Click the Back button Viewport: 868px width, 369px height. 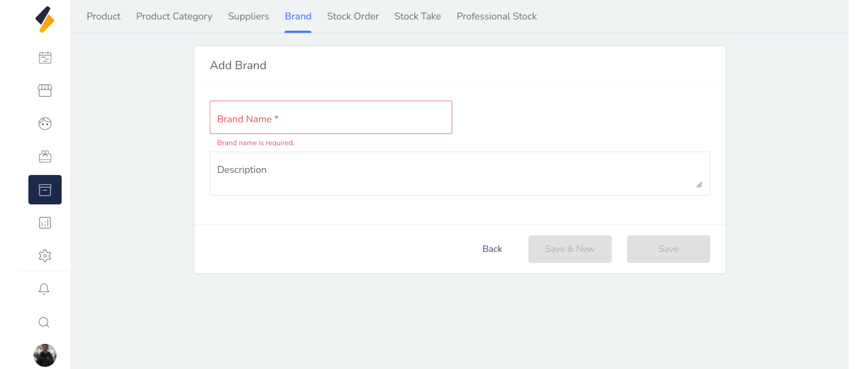pyautogui.click(x=492, y=249)
